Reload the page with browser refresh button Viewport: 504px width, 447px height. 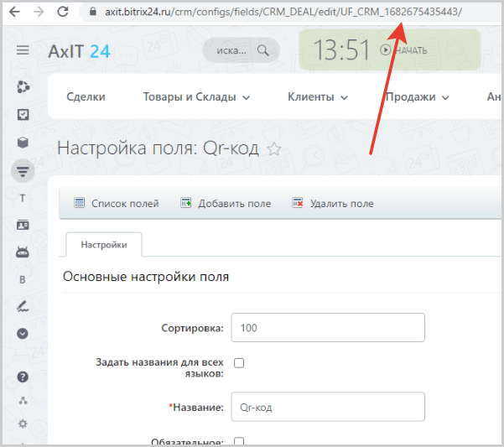(x=63, y=13)
